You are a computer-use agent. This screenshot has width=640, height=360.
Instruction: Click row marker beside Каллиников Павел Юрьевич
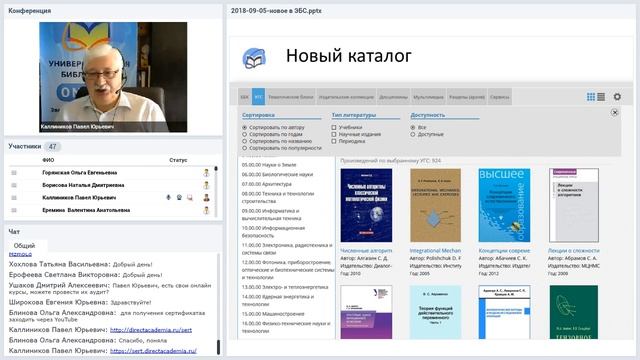coord(14,198)
